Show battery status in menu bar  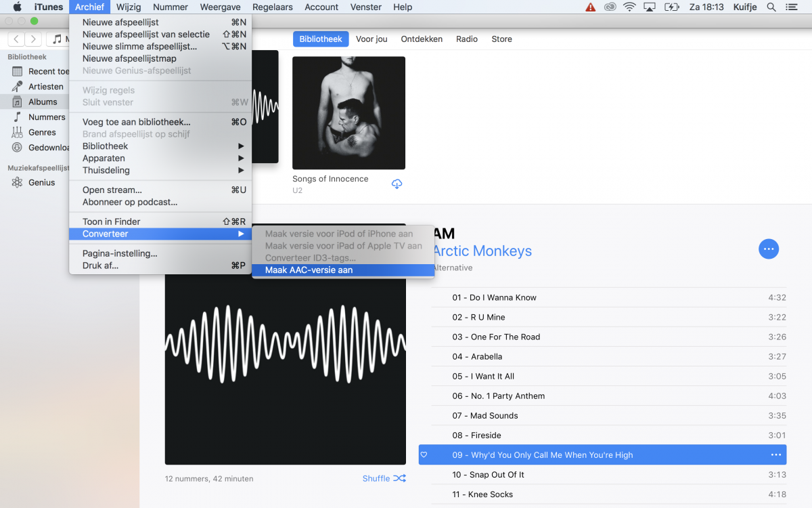(672, 7)
